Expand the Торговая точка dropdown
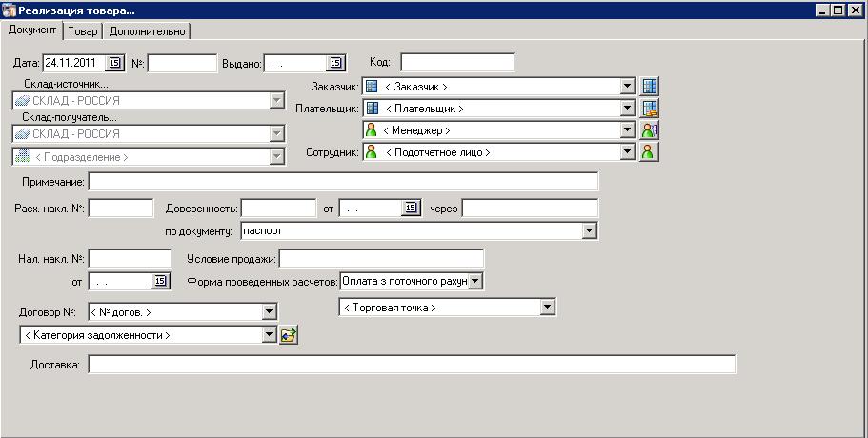Image resolution: width=868 pixels, height=438 pixels. coord(547,308)
